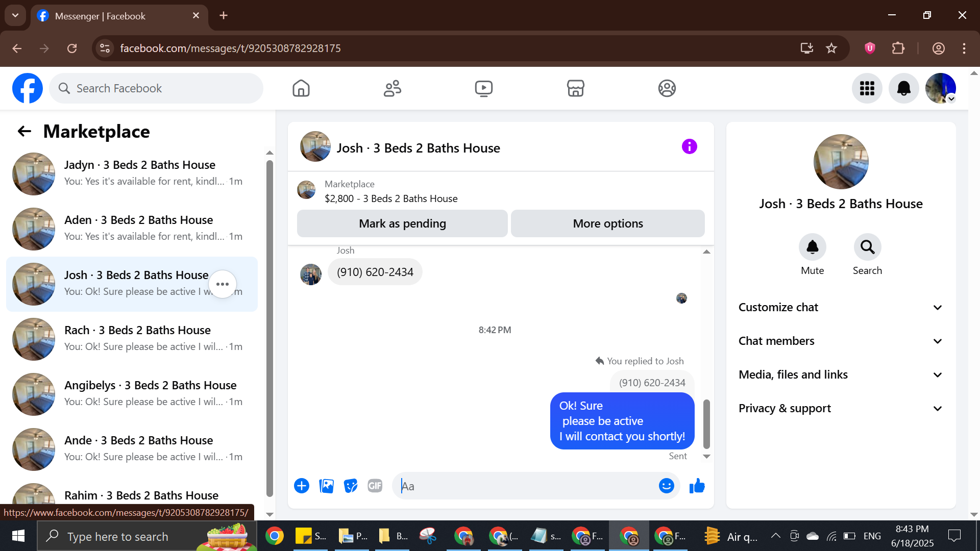Image resolution: width=980 pixels, height=551 pixels.
Task: Click the purple conversation info icon
Action: [x=689, y=146]
